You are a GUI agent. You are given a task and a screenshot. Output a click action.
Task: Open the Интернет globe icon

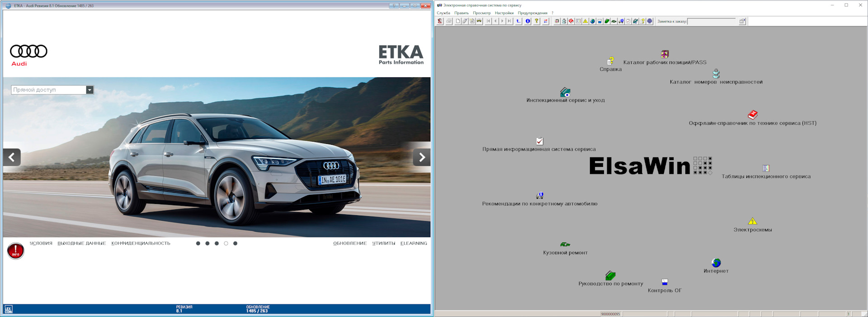click(x=716, y=263)
